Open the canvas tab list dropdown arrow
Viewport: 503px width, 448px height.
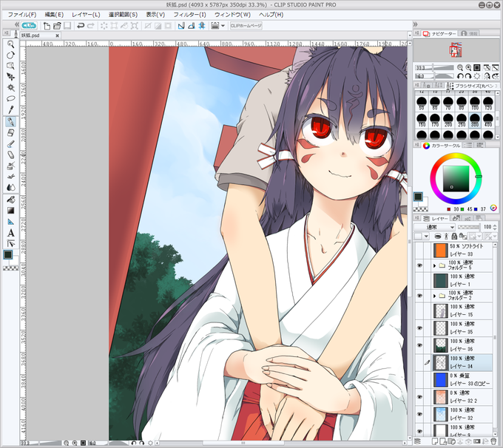point(410,35)
